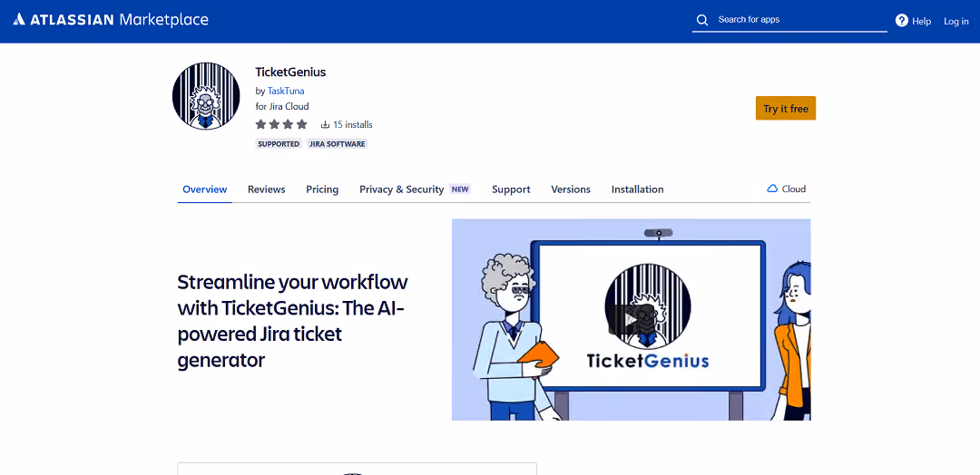Click the Cloud hosting icon
Screen dimensions: 980x475
[x=772, y=189]
